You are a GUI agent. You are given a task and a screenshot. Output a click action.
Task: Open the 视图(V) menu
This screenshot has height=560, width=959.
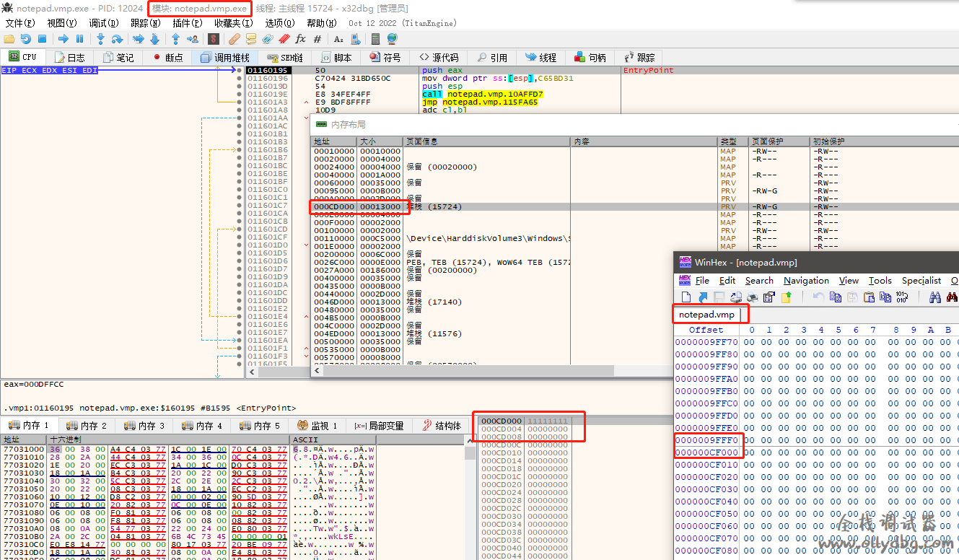[61, 23]
